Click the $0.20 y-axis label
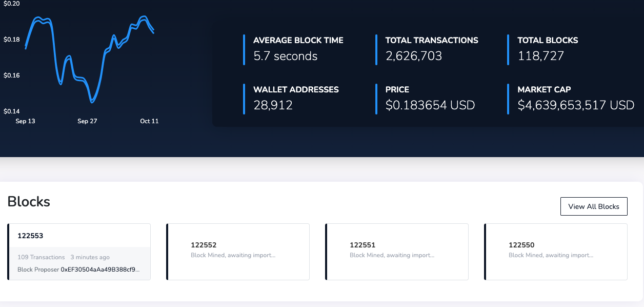 [x=11, y=4]
